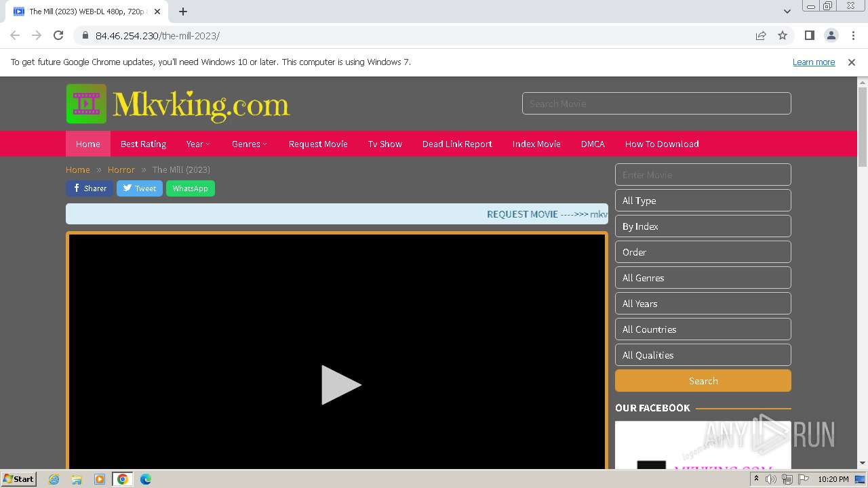Open the Order dropdown
This screenshot has height=488, width=868.
pyautogui.click(x=703, y=251)
